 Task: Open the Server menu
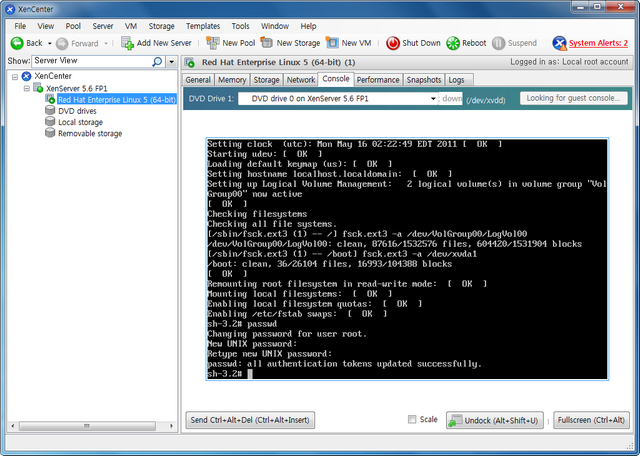pyautogui.click(x=102, y=26)
